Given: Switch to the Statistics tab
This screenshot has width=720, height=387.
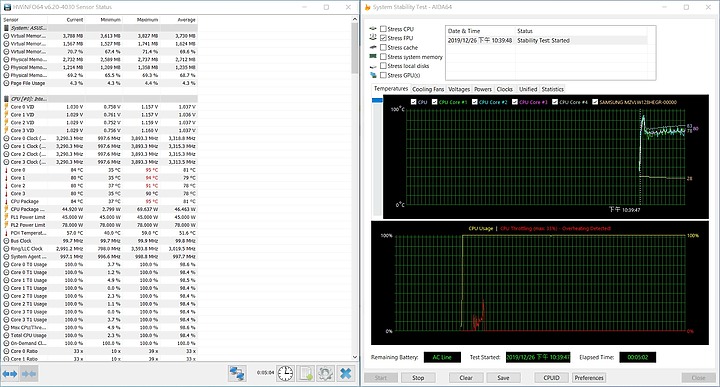Looking at the screenshot, I should click(552, 89).
